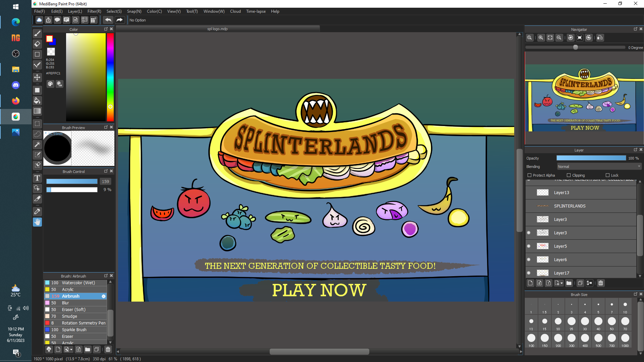Select the Sparkle Brush
This screenshot has height=362, width=644.
click(x=75, y=330)
